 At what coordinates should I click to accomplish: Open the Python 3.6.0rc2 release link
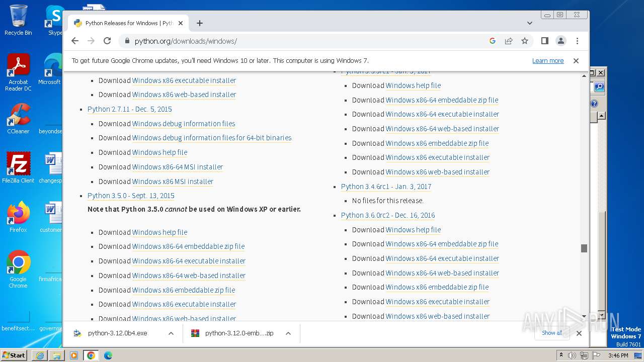pyautogui.click(x=388, y=215)
